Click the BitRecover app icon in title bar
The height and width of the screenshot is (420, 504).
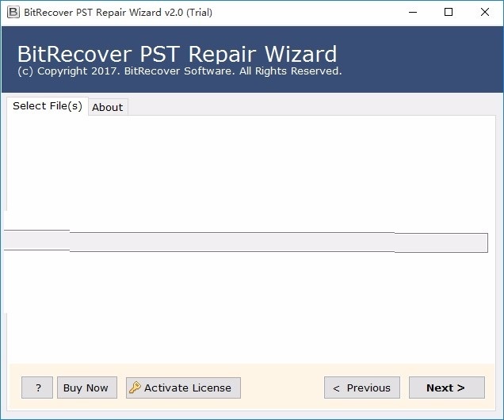click(x=13, y=12)
